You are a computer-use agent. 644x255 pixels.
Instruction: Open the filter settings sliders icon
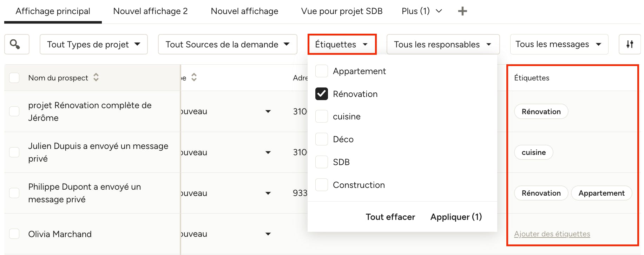click(630, 44)
